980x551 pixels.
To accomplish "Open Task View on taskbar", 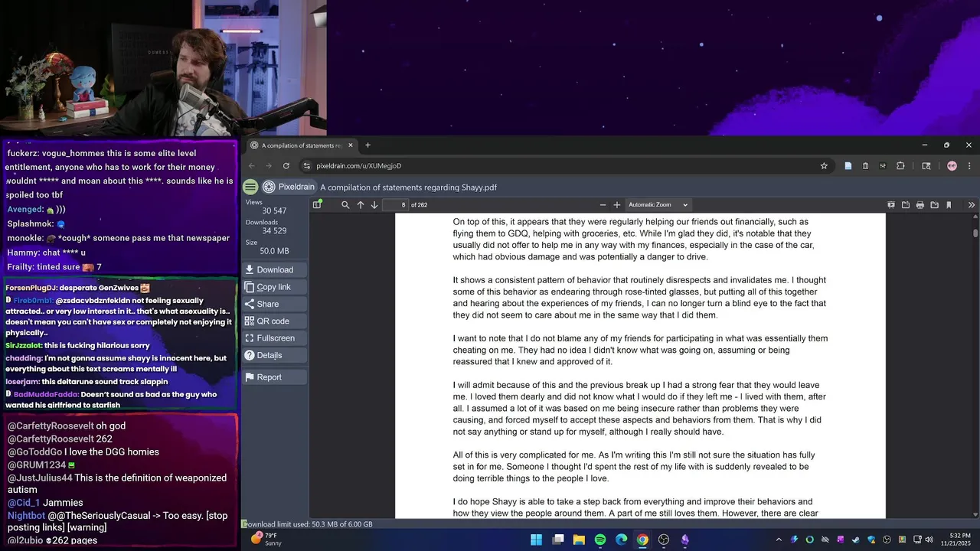I will tap(558, 540).
